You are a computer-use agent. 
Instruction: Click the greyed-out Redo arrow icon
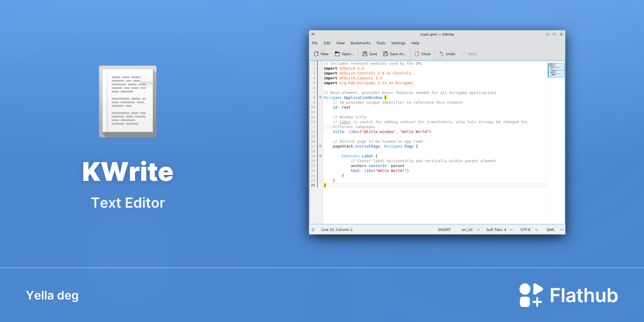[464, 54]
